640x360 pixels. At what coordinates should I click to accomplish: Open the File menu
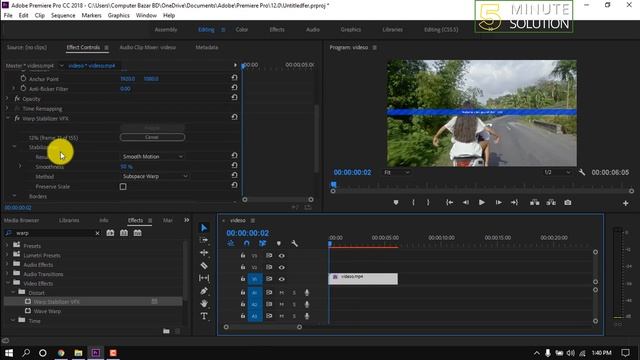tap(8, 15)
